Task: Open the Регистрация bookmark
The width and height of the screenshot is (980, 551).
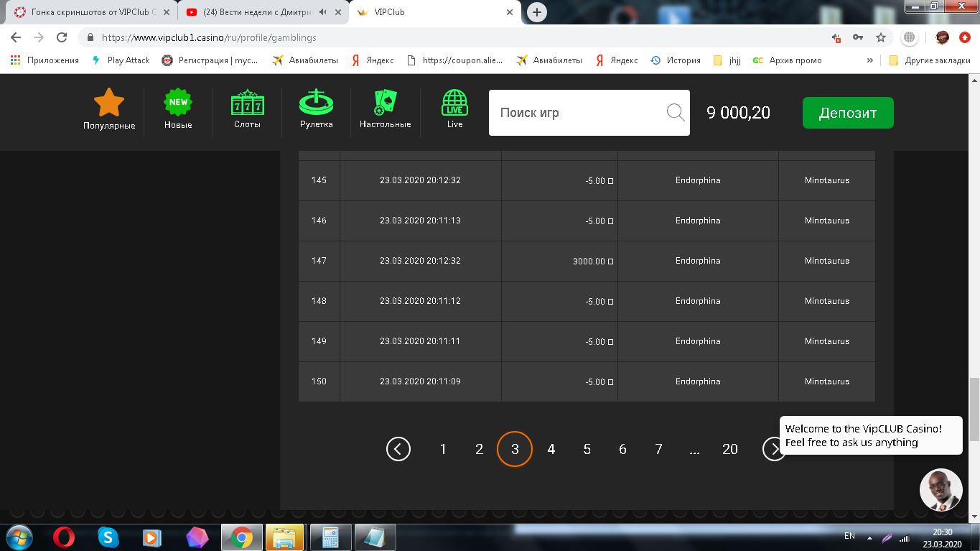Action: coord(210,60)
